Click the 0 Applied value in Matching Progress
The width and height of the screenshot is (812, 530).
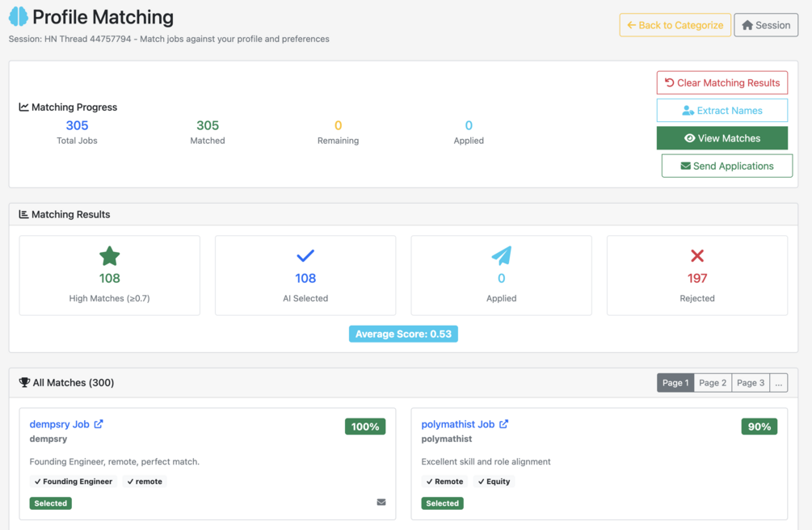tap(469, 125)
